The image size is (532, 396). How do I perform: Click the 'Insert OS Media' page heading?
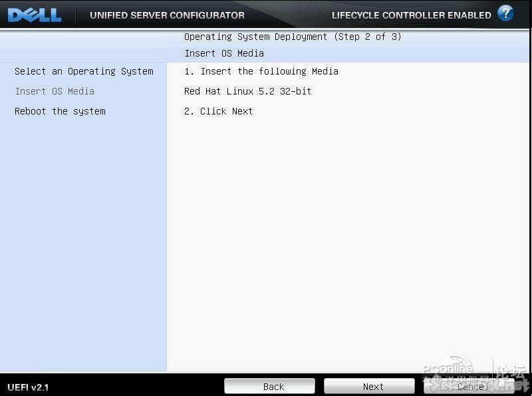pos(224,53)
